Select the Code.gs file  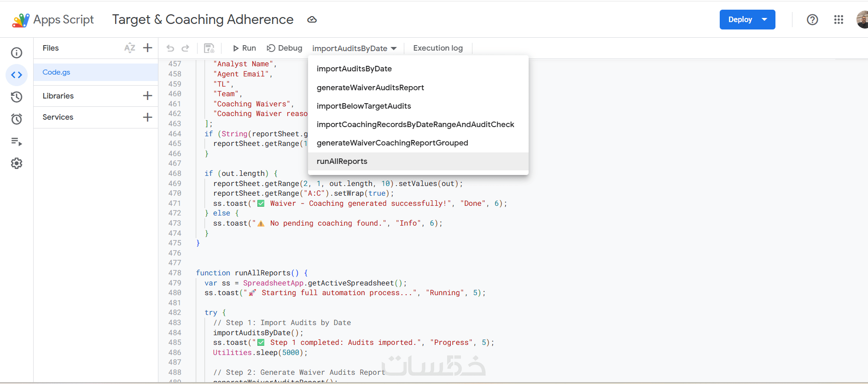pyautogui.click(x=57, y=72)
